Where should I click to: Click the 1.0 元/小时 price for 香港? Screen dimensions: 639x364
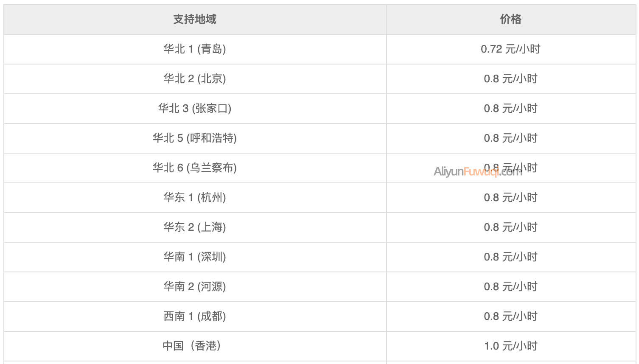tap(511, 346)
